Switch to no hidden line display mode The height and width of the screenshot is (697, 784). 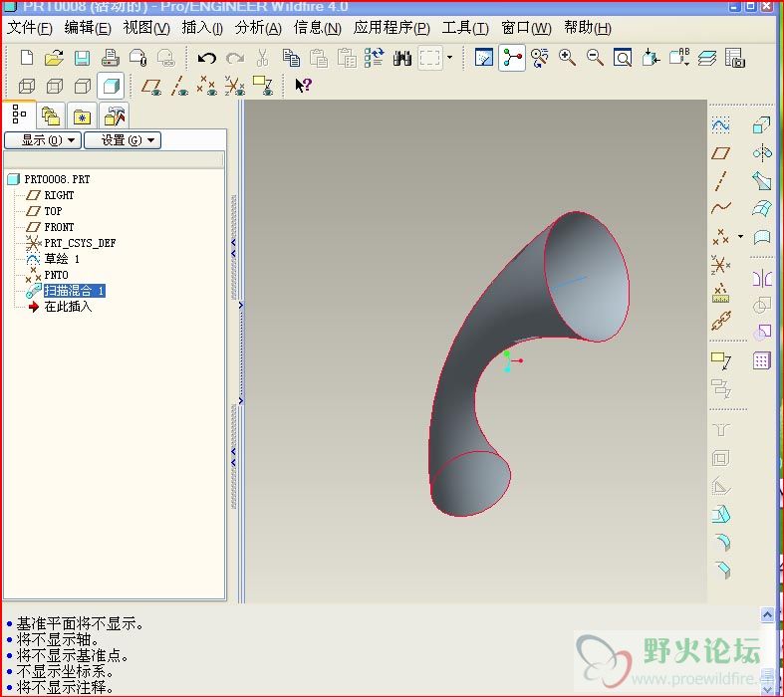83,86
